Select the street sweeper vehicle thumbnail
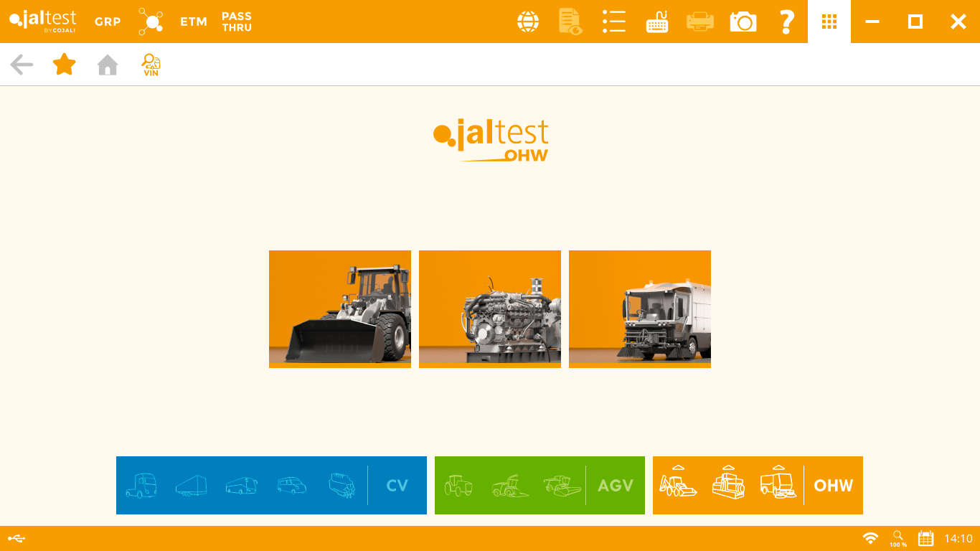Image resolution: width=980 pixels, height=551 pixels. (640, 309)
